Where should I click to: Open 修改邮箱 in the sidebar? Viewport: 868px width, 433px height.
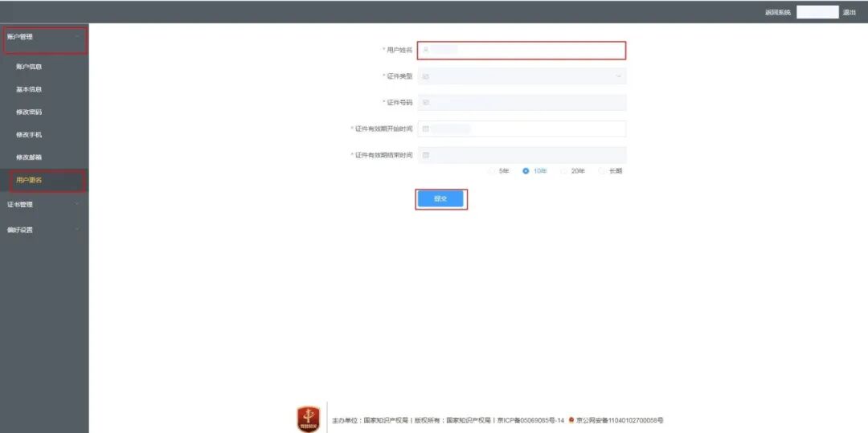[44, 157]
